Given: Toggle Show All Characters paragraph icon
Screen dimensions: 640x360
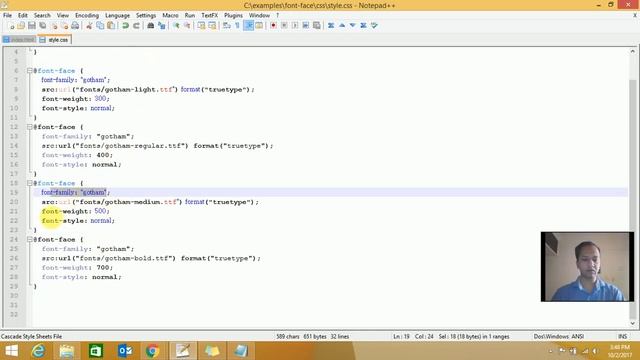Looking at the screenshot, I should click(x=237, y=26).
